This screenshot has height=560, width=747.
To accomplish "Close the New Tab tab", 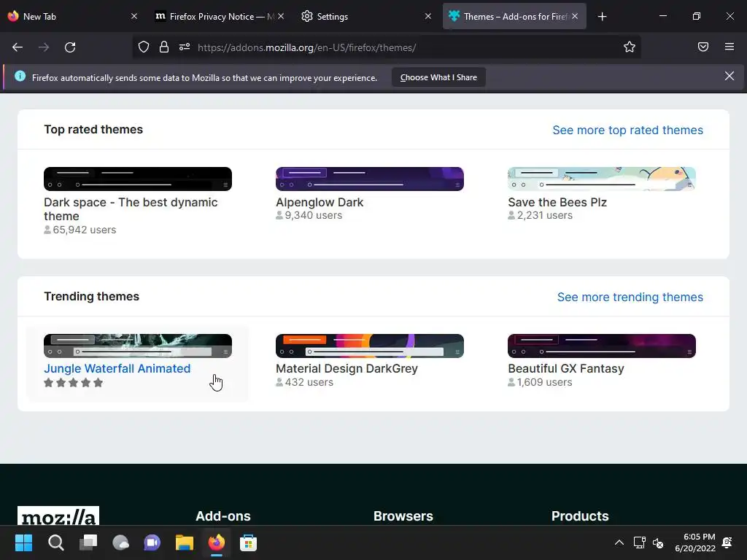I will (134, 16).
